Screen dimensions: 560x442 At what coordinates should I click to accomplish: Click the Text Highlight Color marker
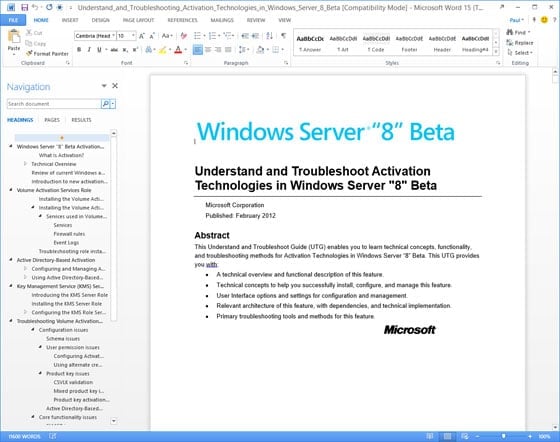[162, 50]
